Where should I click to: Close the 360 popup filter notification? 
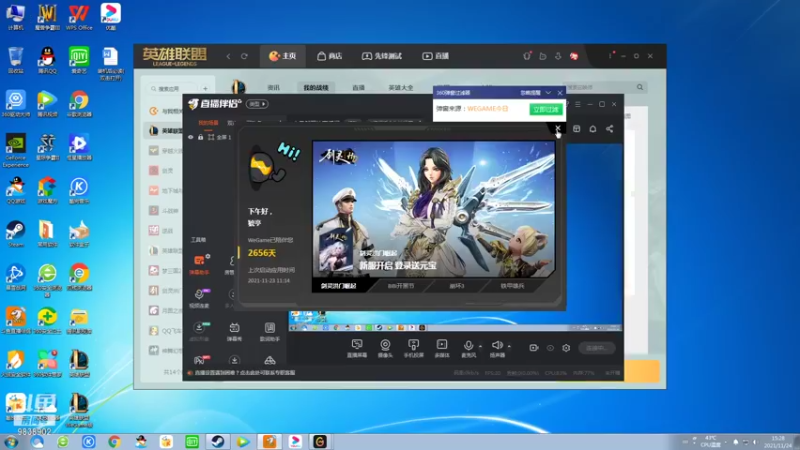coord(560,93)
